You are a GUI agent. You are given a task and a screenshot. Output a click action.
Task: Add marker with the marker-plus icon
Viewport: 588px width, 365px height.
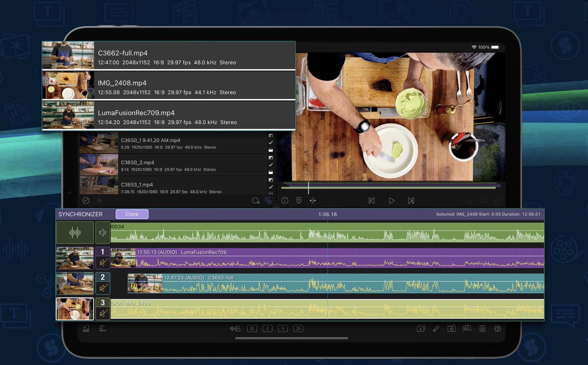[299, 200]
